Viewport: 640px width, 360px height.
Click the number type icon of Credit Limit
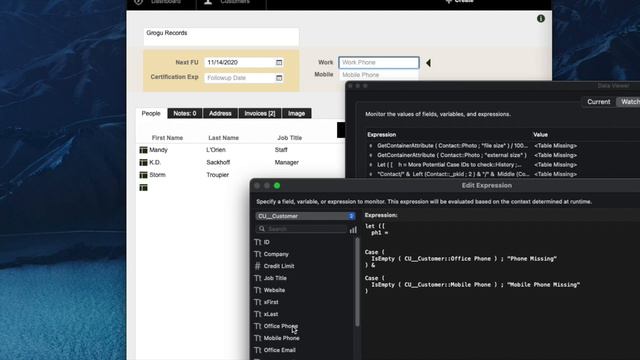pos(258,266)
